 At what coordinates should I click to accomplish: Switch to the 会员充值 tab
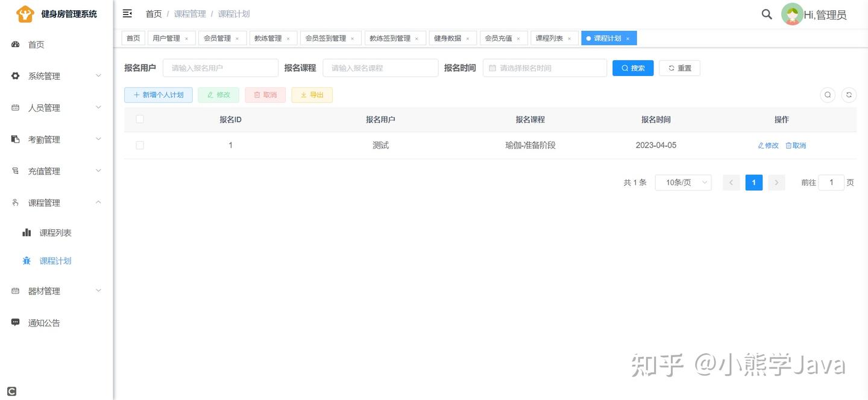point(499,37)
